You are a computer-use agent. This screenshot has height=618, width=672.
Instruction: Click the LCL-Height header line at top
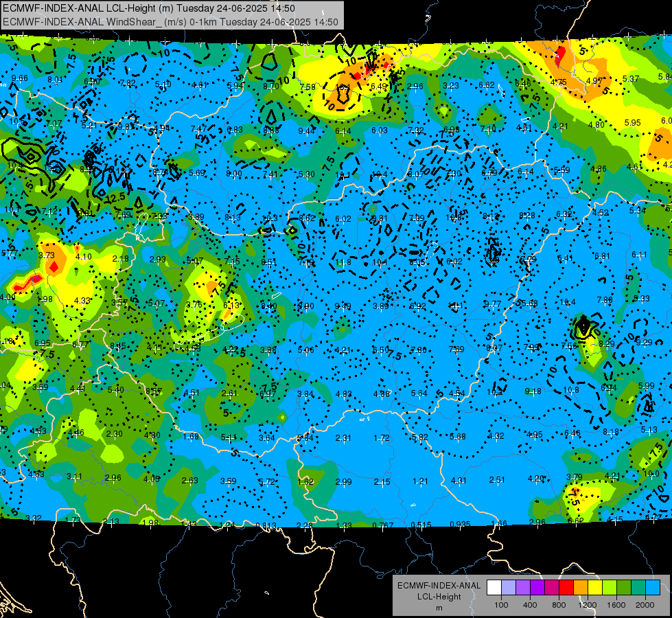point(149,8)
